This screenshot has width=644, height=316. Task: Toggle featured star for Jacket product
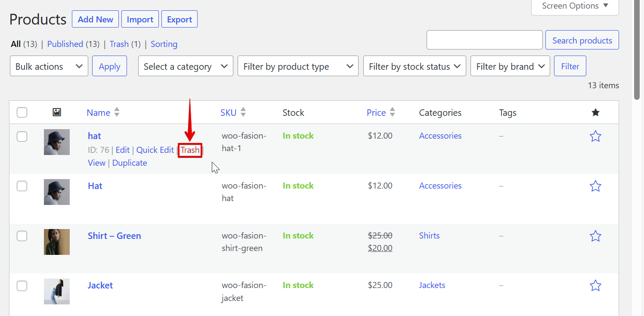pyautogui.click(x=595, y=285)
